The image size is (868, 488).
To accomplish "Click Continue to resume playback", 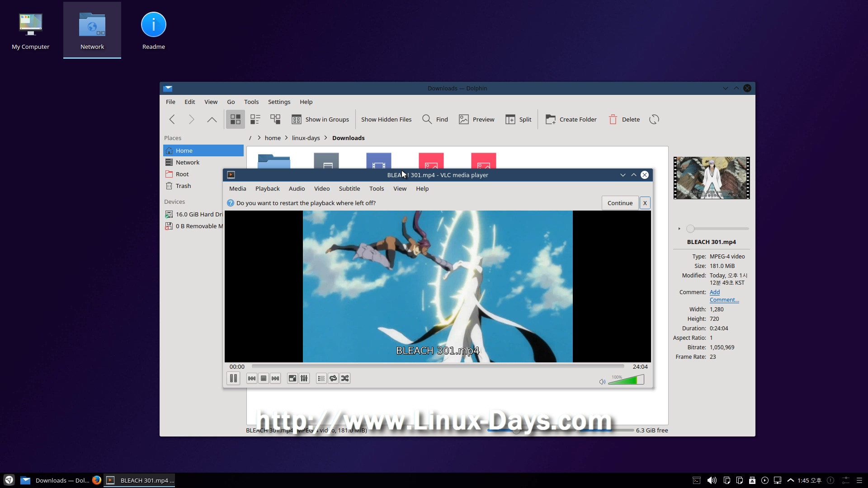I will (620, 203).
